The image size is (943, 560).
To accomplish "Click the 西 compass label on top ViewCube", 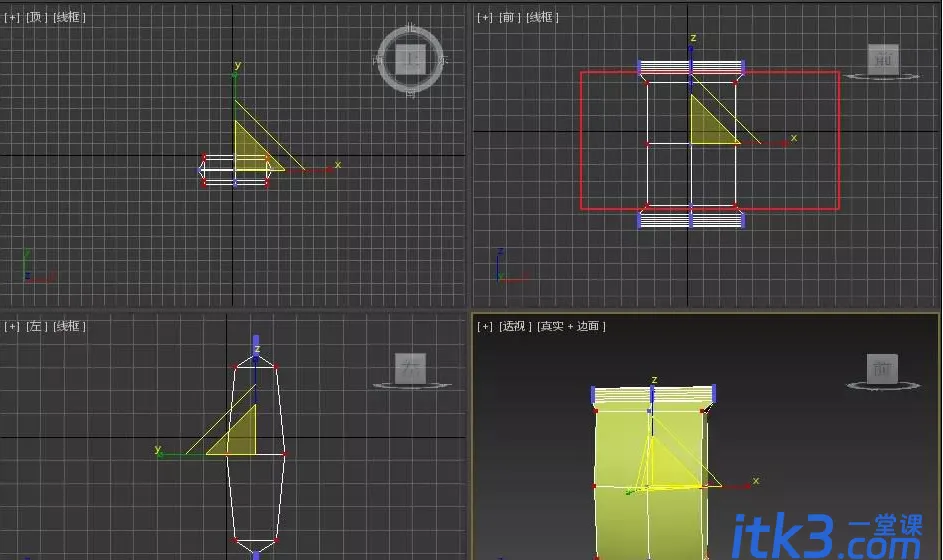I will (378, 60).
